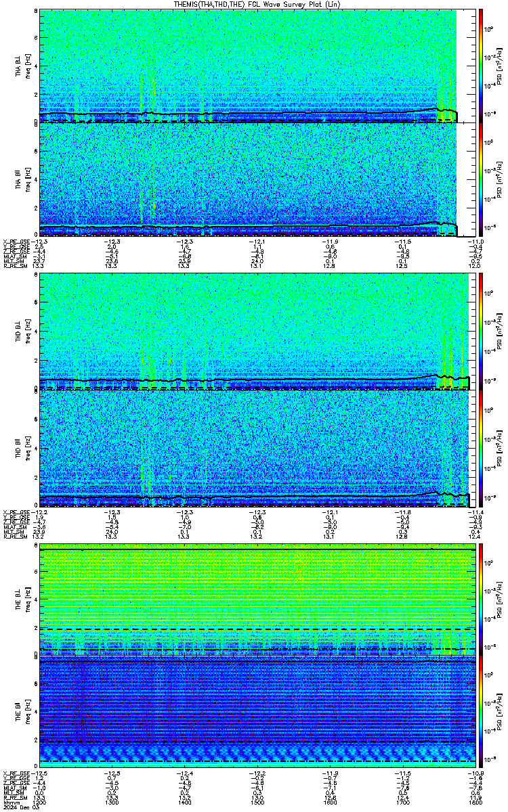Open the THD B-perpendicular spectrogram panel
This screenshot has height=812, width=508.
(258, 331)
